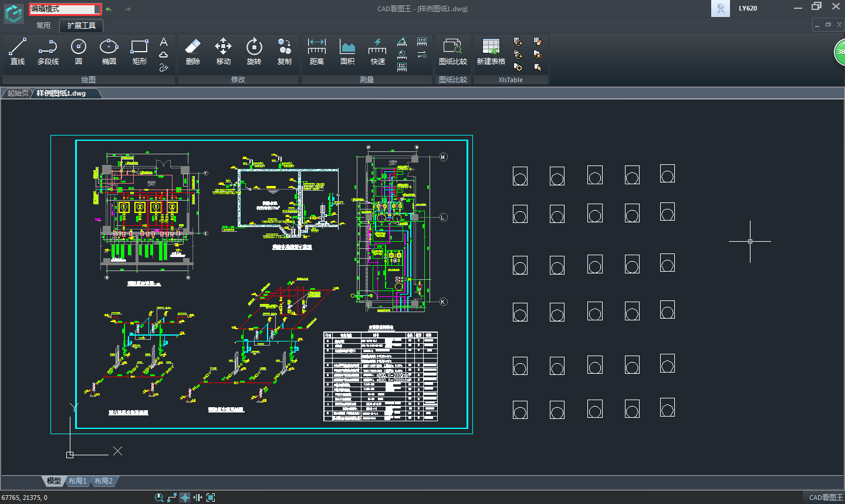Pick the 椭圆 ellipse tool
This screenshot has height=504, width=845.
(x=109, y=51)
